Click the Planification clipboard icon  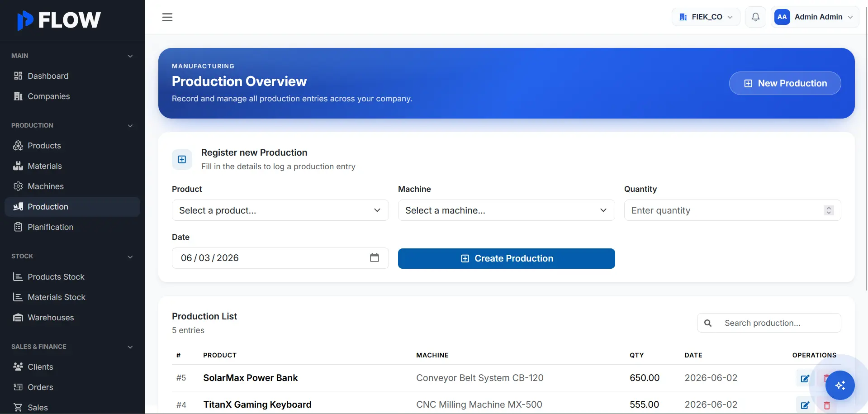tap(18, 227)
